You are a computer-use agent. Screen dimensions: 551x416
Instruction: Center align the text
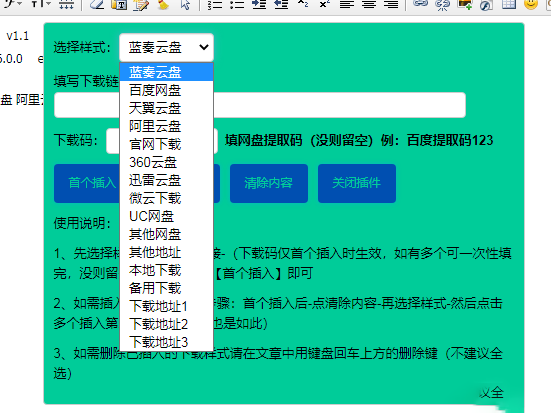pyautogui.click(x=369, y=4)
